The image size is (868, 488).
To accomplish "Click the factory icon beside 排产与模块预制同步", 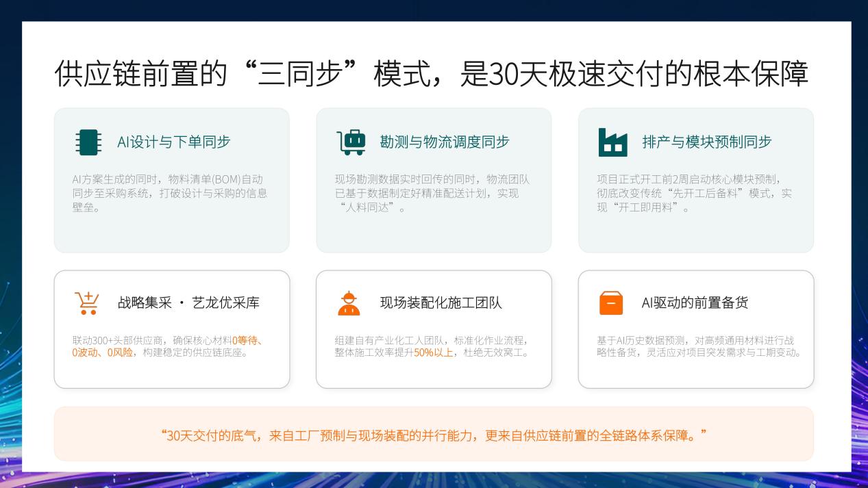I will pos(612,142).
